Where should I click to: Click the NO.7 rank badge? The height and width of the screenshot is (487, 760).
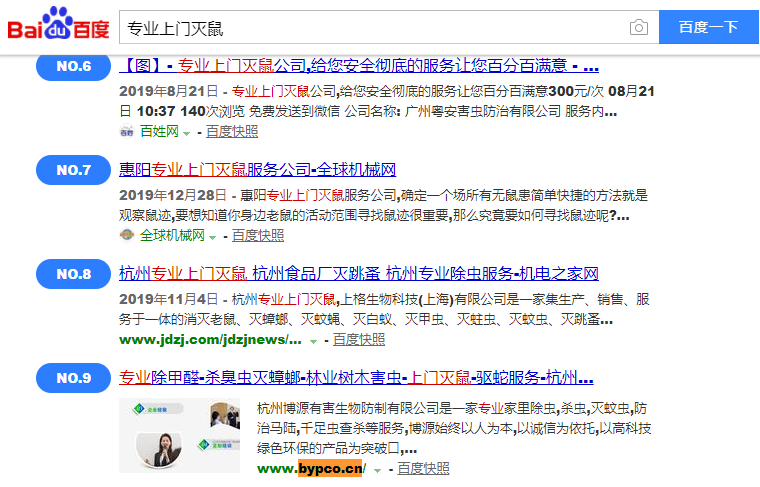[73, 170]
